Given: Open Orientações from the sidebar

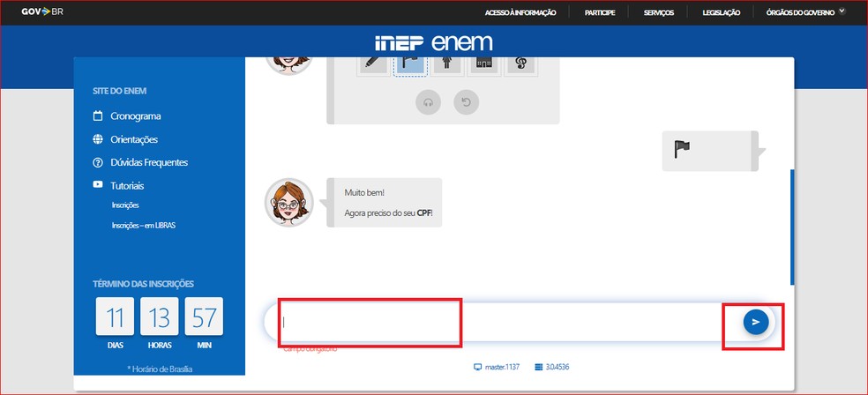Looking at the screenshot, I should pyautogui.click(x=134, y=139).
